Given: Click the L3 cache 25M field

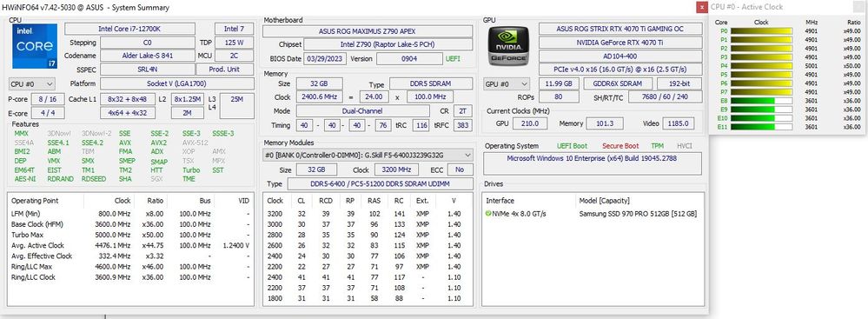Looking at the screenshot, I should (x=236, y=105).
